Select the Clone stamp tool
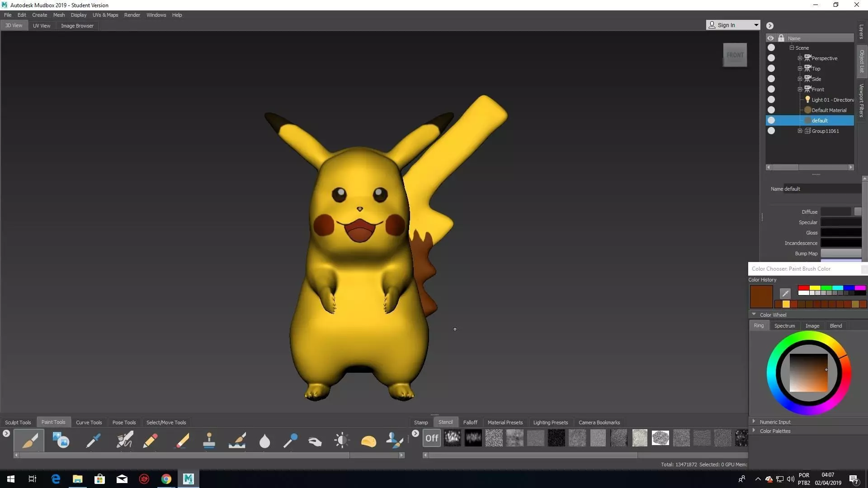The width and height of the screenshot is (868, 488). [209, 440]
